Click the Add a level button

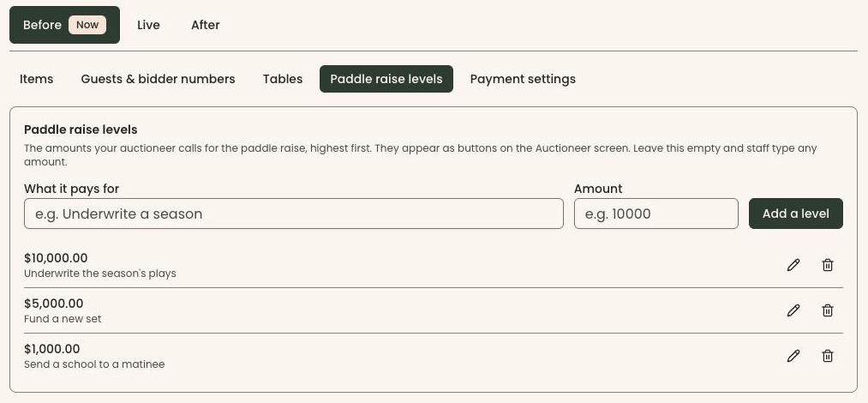(x=796, y=214)
